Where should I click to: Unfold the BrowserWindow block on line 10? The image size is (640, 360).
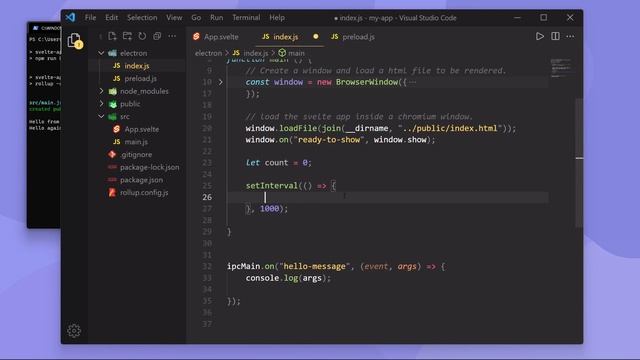point(221,82)
